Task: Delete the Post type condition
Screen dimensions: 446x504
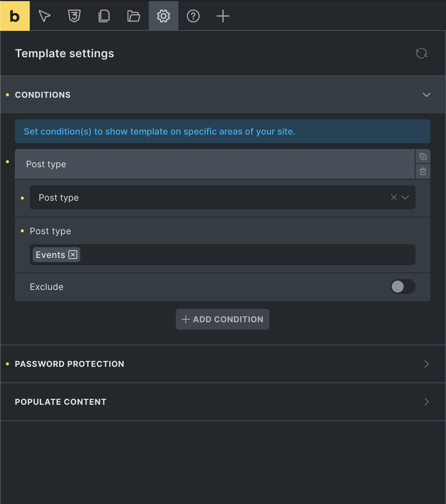Action: coord(423,171)
